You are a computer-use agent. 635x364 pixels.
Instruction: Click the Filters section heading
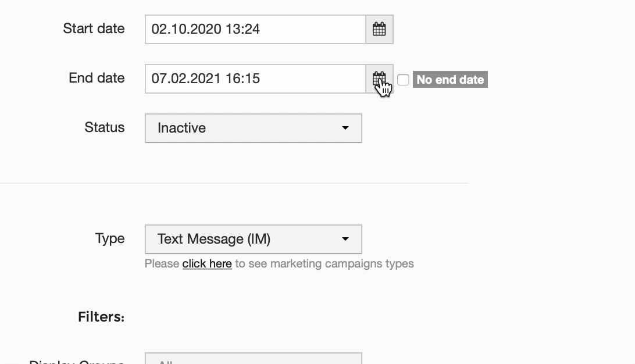(101, 317)
